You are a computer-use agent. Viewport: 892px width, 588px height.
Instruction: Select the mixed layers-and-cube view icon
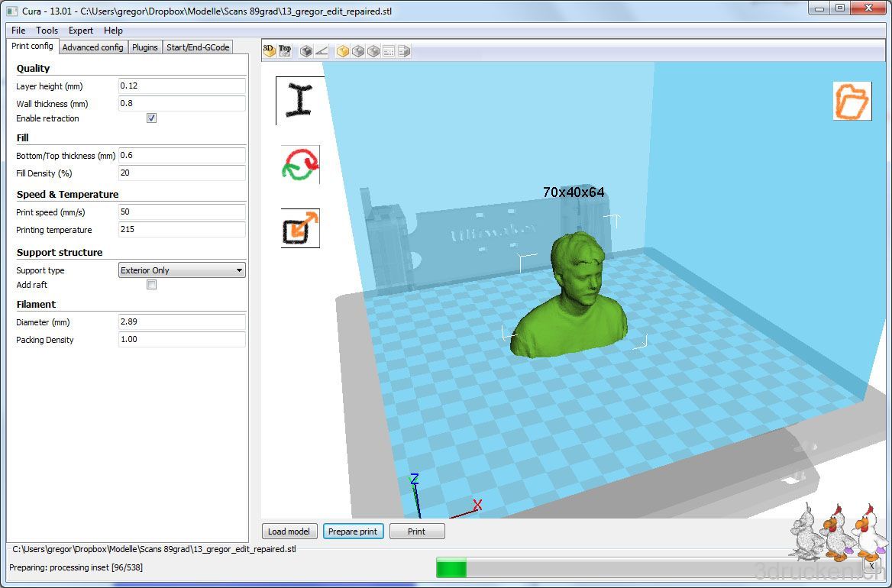tap(404, 51)
